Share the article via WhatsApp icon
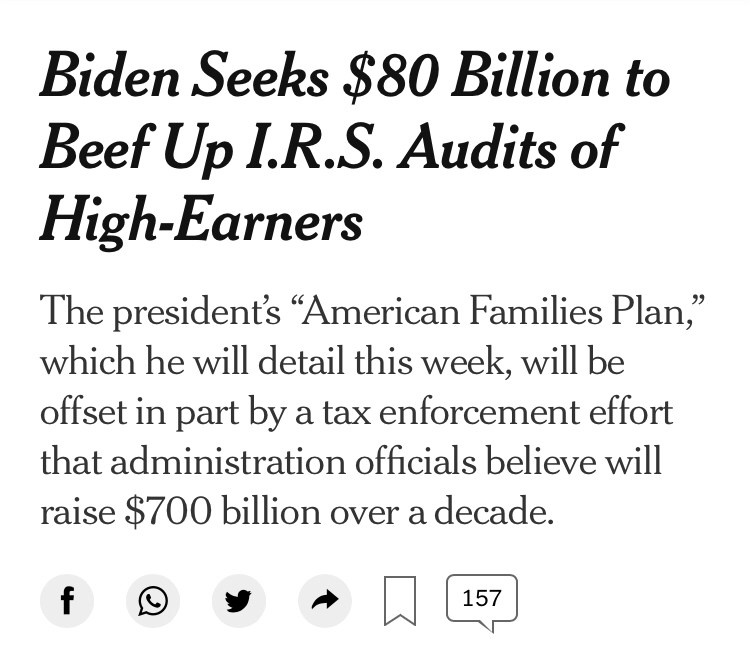This screenshot has height=671, width=750. pyautogui.click(x=153, y=601)
